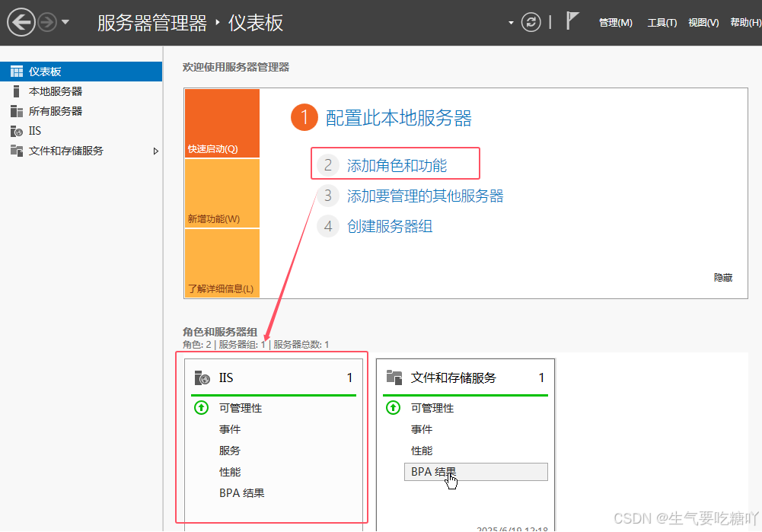
Task: Click the IIS tile header icon
Action: (x=202, y=377)
